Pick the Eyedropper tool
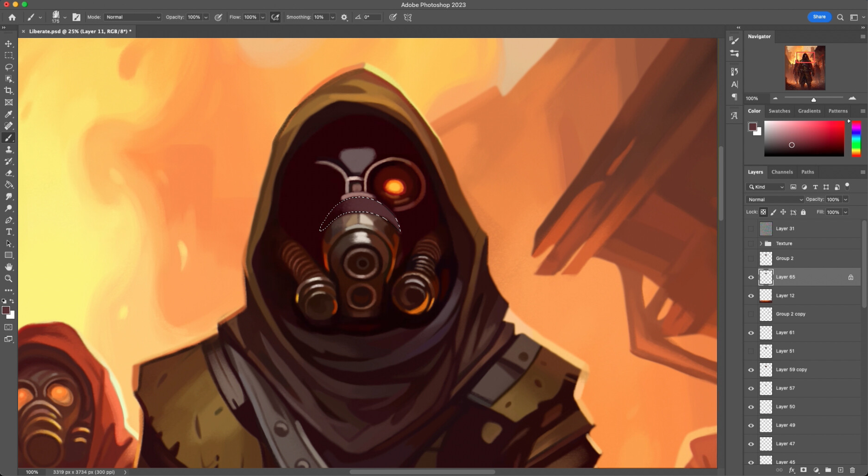Viewport: 868px width, 476px height. pyautogui.click(x=8, y=114)
